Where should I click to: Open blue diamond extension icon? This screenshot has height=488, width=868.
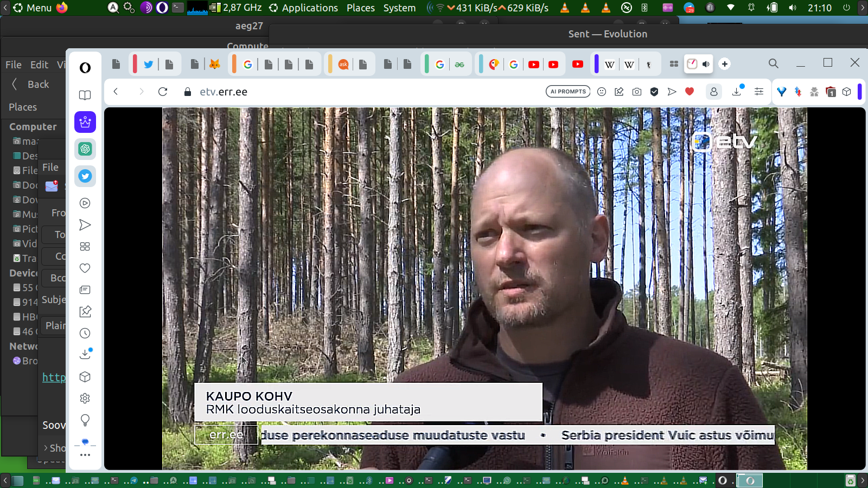[x=782, y=92]
